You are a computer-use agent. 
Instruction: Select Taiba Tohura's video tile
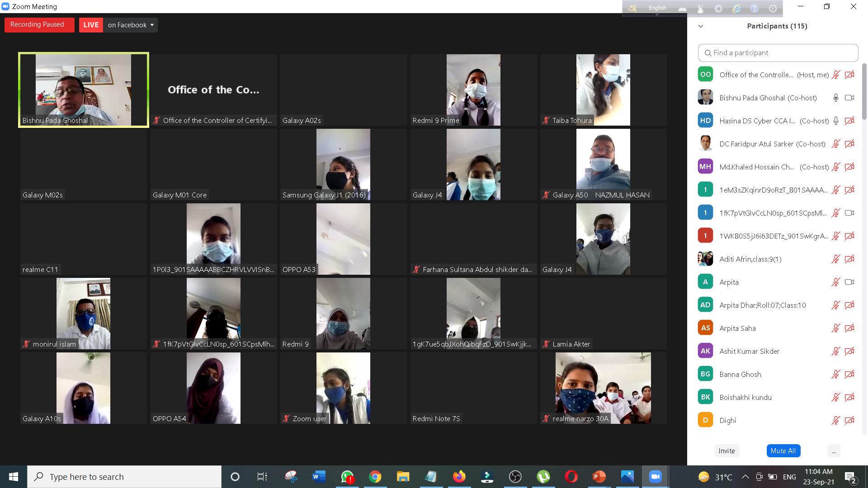click(x=603, y=90)
